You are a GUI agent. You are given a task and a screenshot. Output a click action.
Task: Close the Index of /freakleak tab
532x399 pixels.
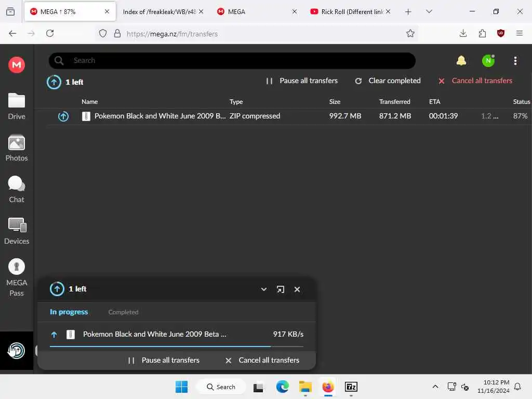point(201,11)
